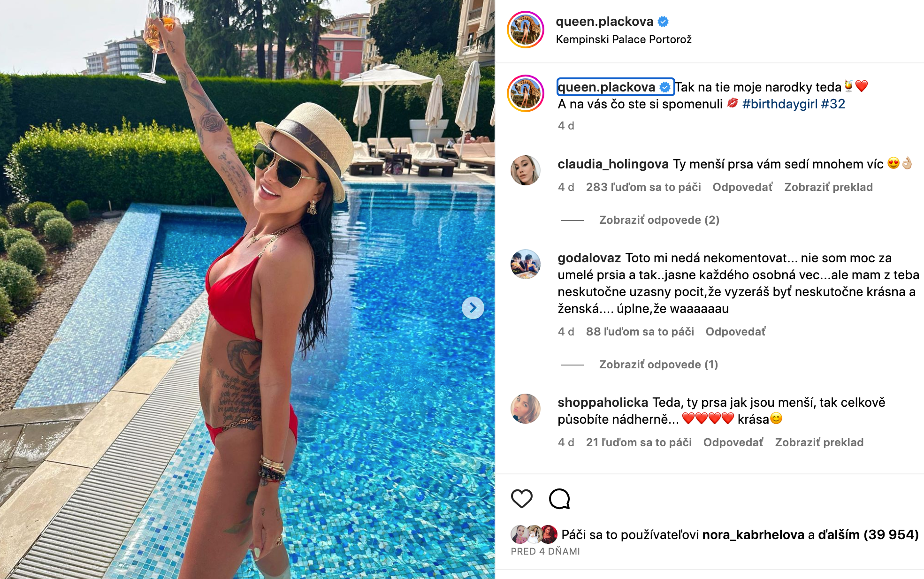
Task: Click the verified badge in post header
Action: 663,22
